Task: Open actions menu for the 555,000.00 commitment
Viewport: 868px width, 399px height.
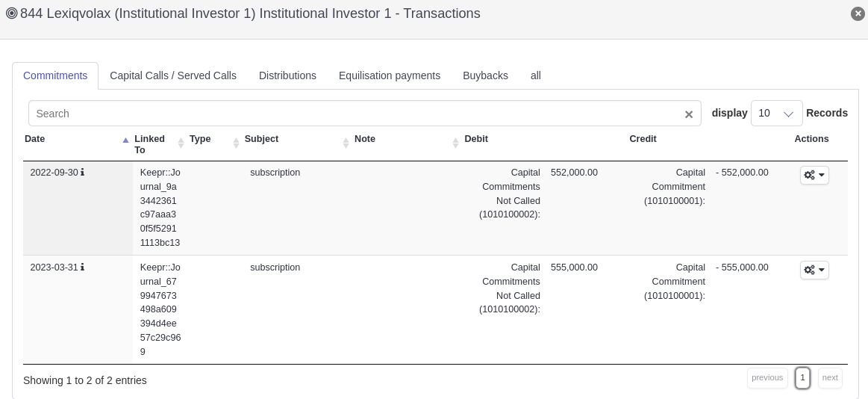Action: (814, 270)
